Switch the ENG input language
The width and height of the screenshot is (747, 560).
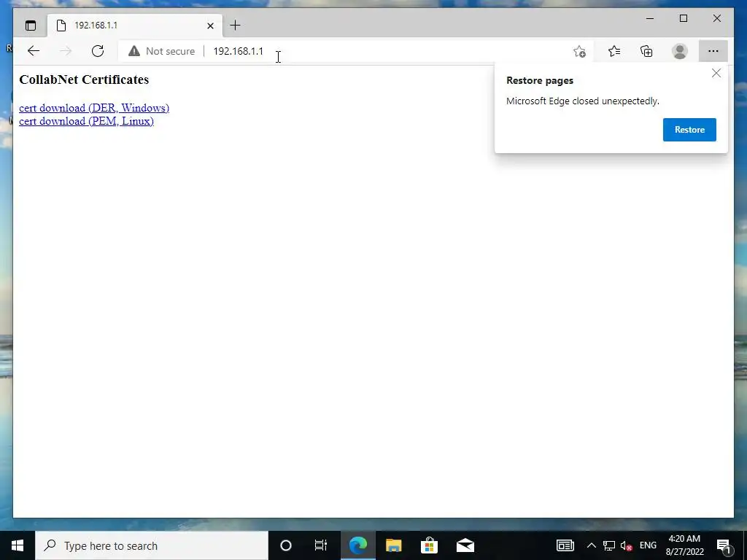(648, 545)
